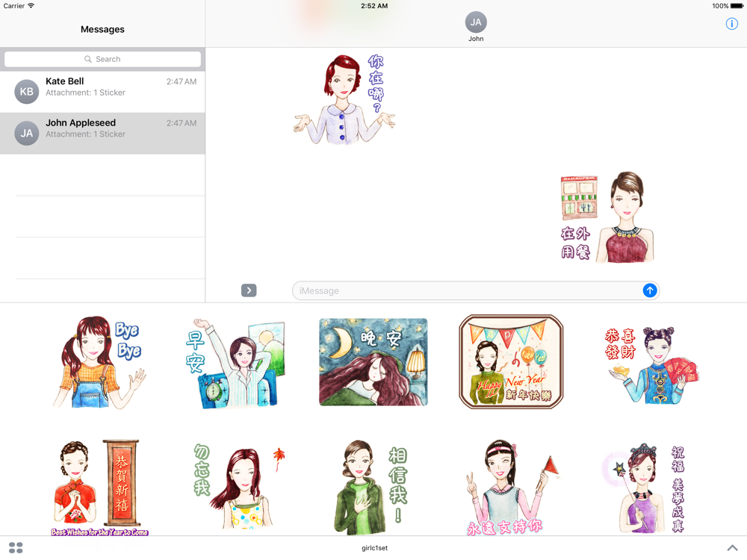The image size is (747, 560).
Task: Tap the received 你在哪 sticker message
Action: coord(344,99)
